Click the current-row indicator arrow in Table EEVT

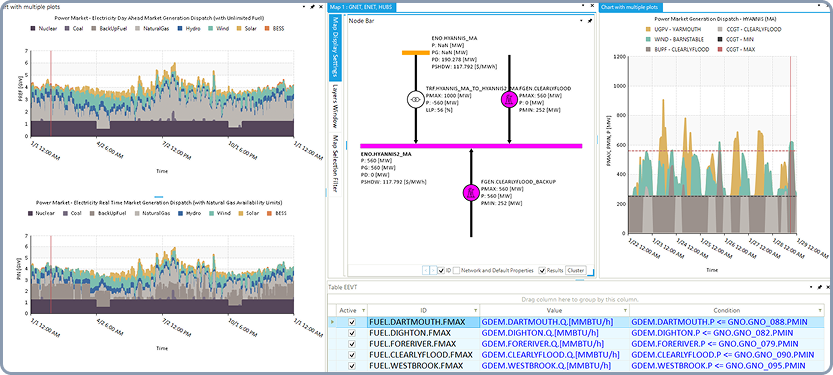coord(333,322)
